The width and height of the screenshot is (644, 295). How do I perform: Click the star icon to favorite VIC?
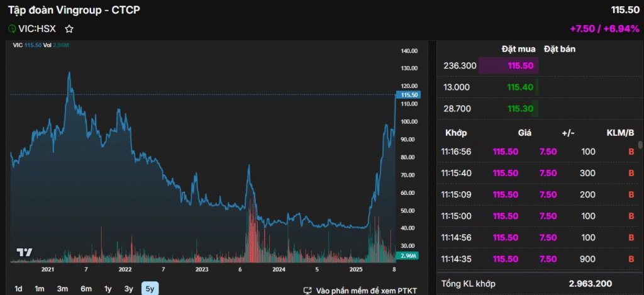[69, 29]
